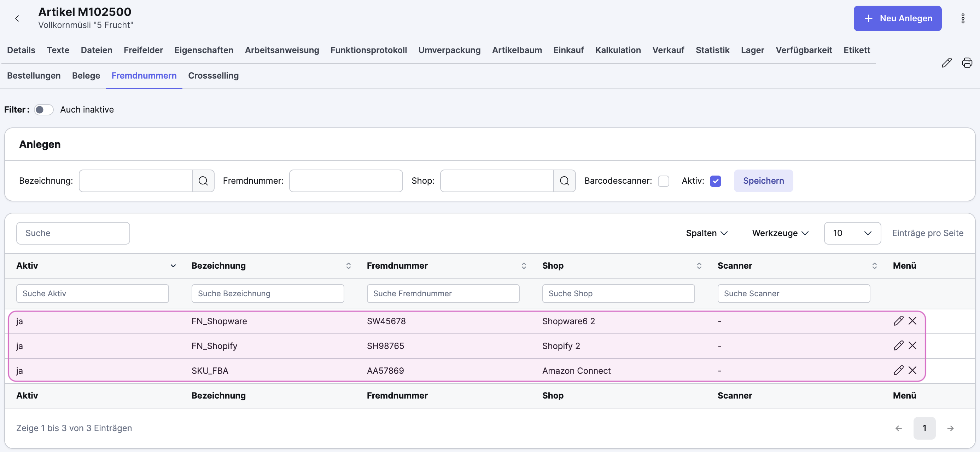
Task: Delete the FN_Shopify row with X icon
Action: coord(912,345)
